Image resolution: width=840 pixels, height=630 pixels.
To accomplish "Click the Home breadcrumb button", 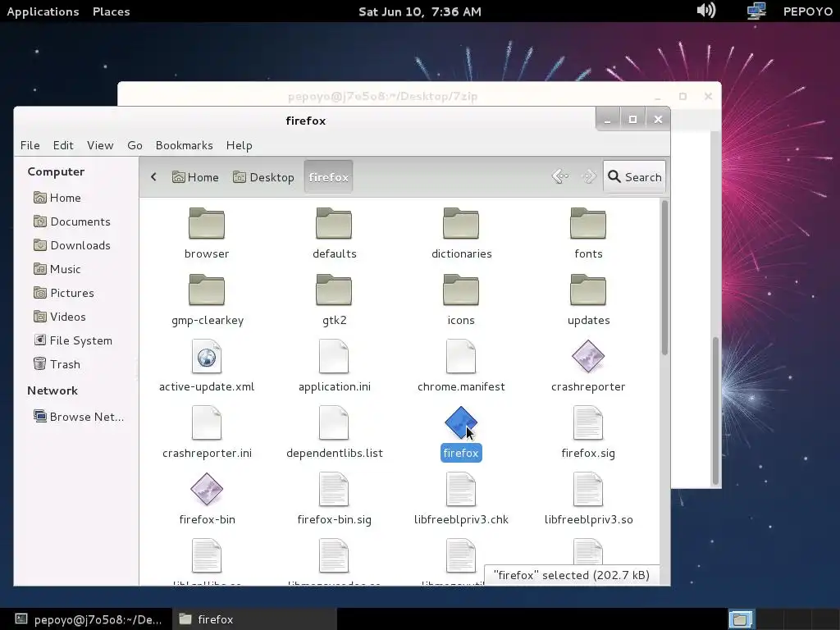I will pyautogui.click(x=195, y=177).
